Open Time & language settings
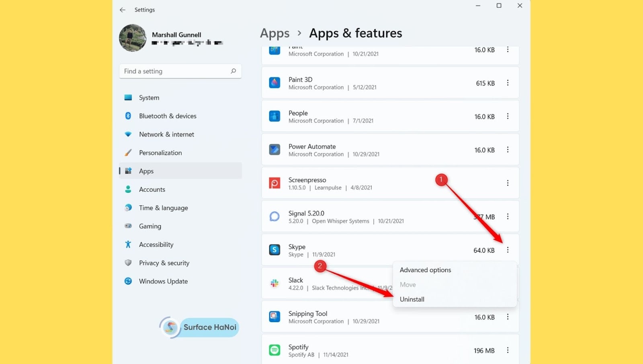The width and height of the screenshot is (643, 364). [x=180, y=208]
